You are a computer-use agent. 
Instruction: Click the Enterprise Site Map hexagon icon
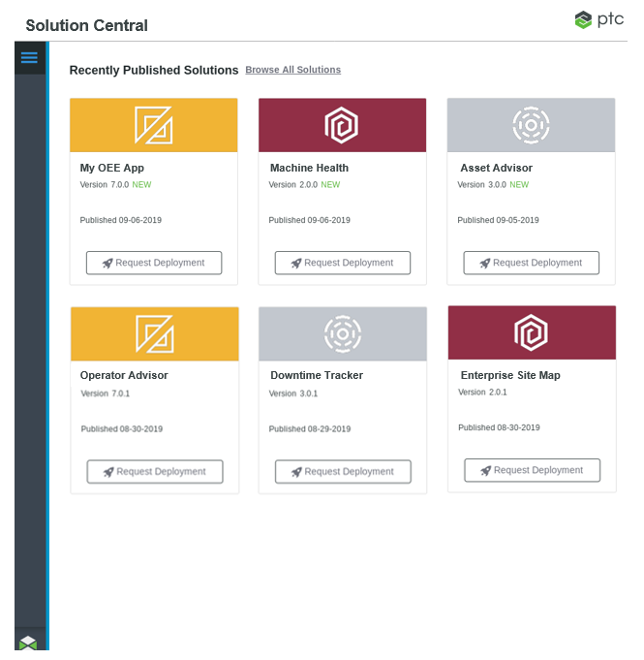click(x=532, y=332)
